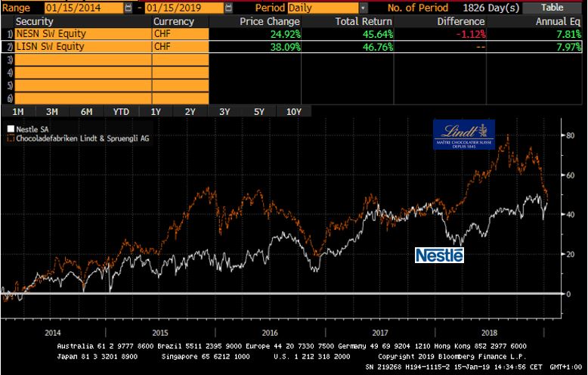Click the LISN SW Equity security field
588x375 pixels.
(x=83, y=47)
